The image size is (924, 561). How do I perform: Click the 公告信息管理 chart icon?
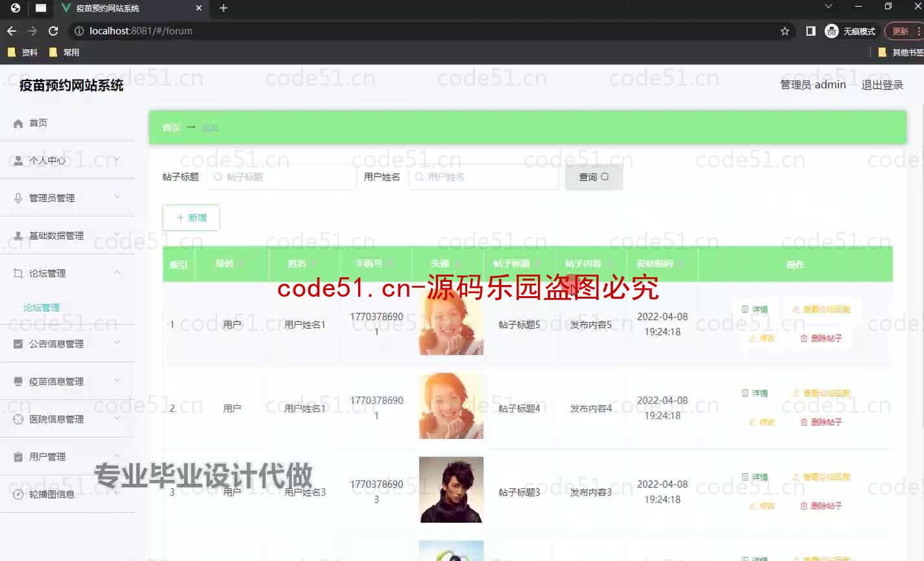point(18,343)
